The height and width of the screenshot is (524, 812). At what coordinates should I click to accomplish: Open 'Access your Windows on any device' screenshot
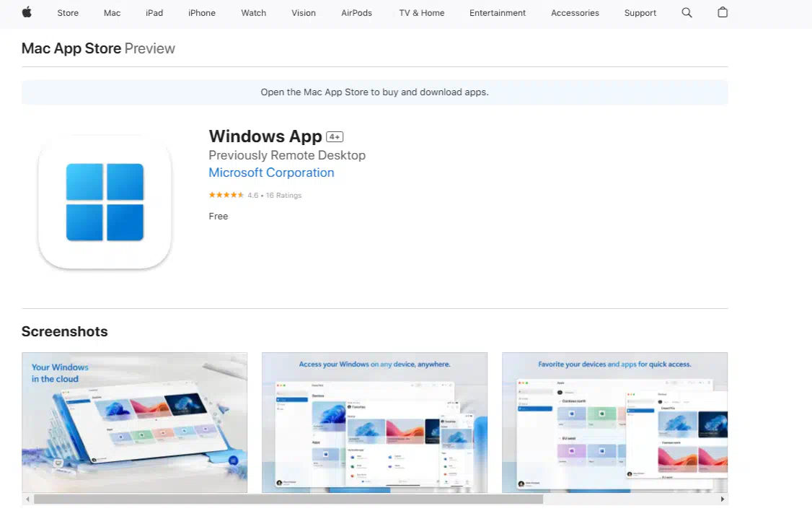(x=374, y=422)
